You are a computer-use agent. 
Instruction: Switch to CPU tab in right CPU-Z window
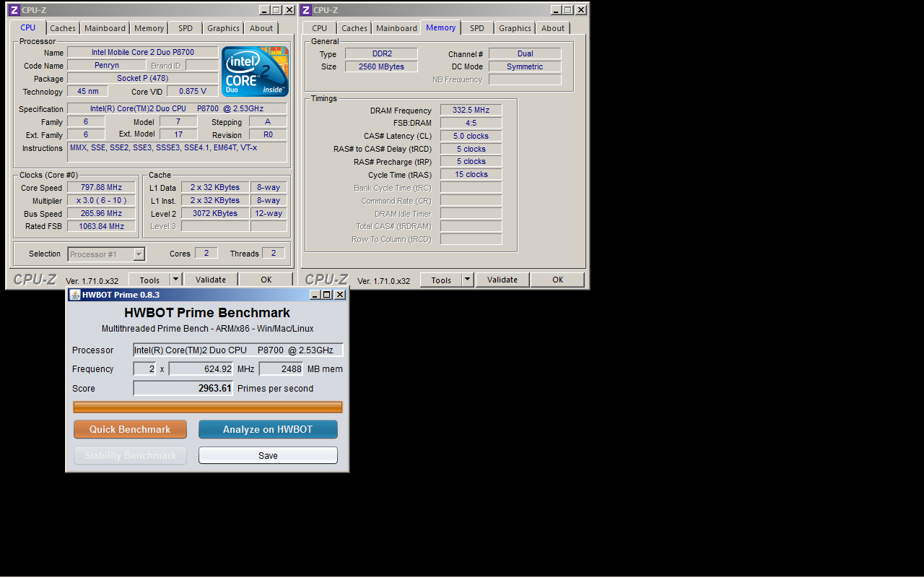point(320,28)
